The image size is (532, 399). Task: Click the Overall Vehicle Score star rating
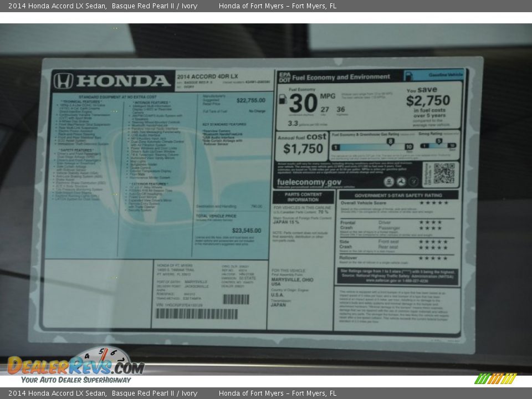click(x=433, y=203)
